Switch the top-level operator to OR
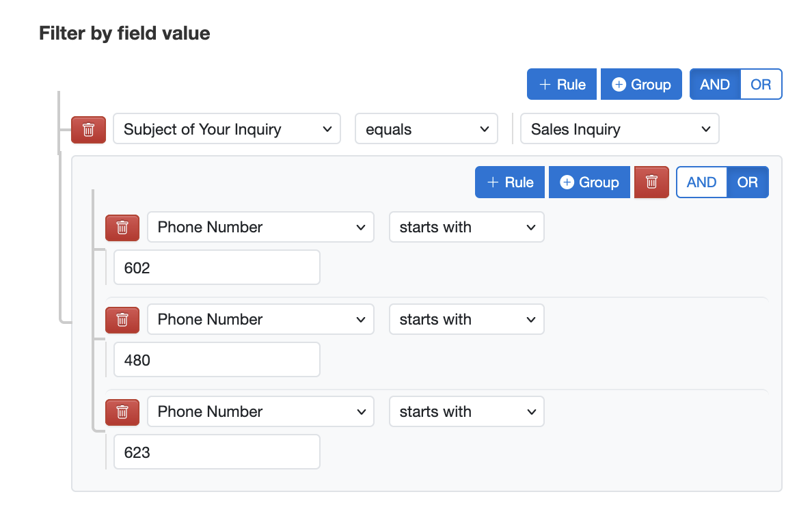 click(761, 84)
